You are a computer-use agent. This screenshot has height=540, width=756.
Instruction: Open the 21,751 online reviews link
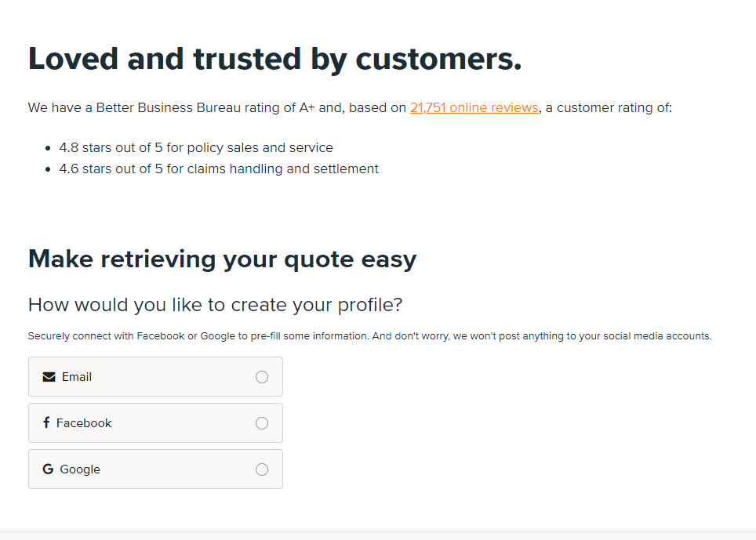pyautogui.click(x=474, y=107)
